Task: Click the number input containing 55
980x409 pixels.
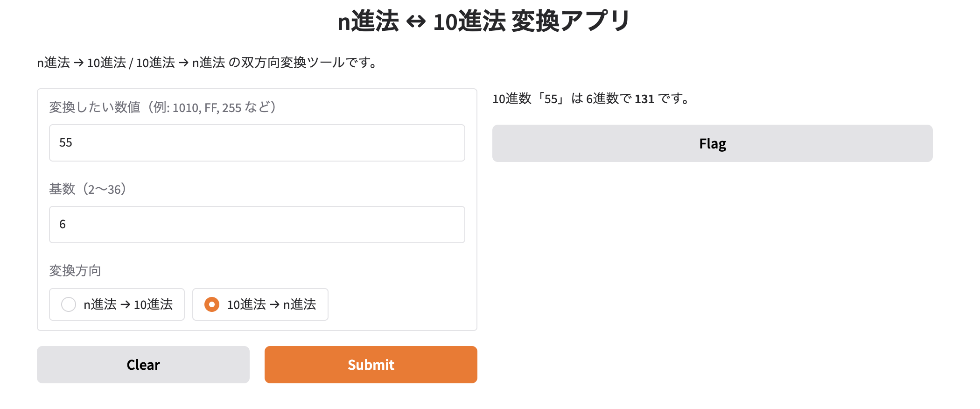Action: pyautogui.click(x=257, y=143)
